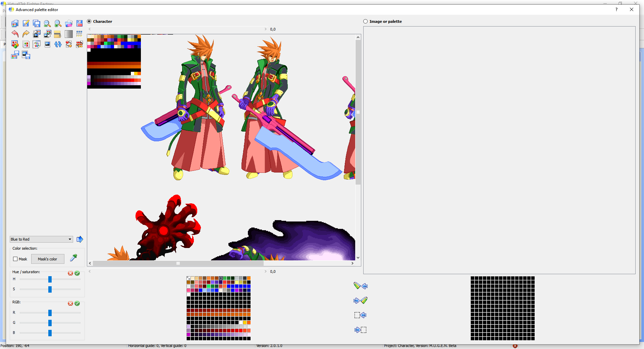Click the 'Color selection:' label

pos(25,249)
